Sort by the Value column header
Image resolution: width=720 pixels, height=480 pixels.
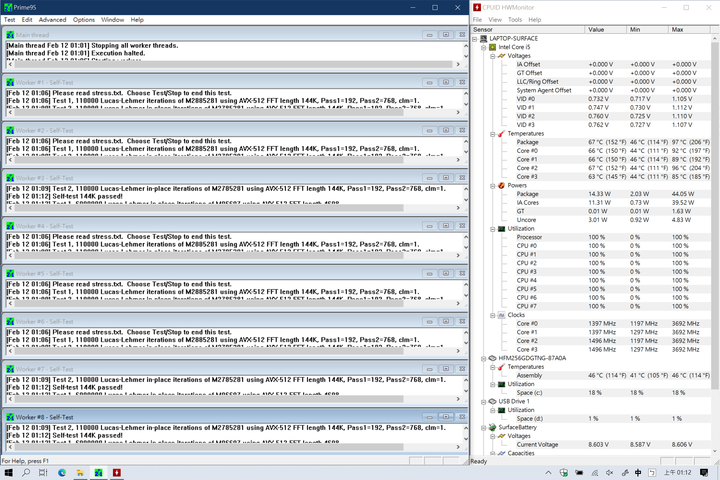point(606,29)
